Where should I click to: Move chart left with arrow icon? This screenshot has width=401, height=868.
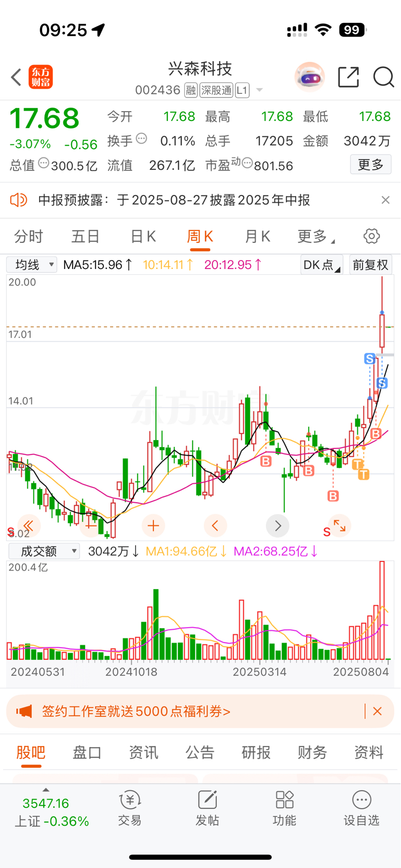pos(215,525)
